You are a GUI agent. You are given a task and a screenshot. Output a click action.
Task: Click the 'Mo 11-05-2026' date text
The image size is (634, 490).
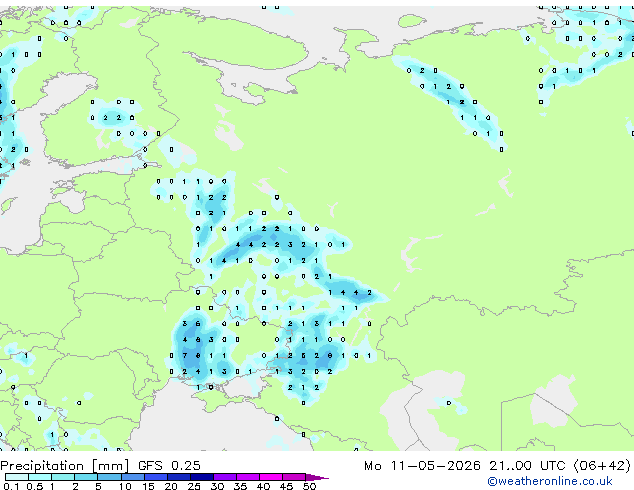click(422, 466)
